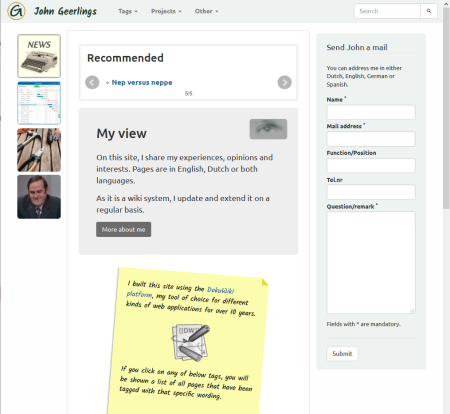The width and height of the screenshot is (450, 414).
Task: Click the eye image in My view
Action: pyautogui.click(x=268, y=129)
